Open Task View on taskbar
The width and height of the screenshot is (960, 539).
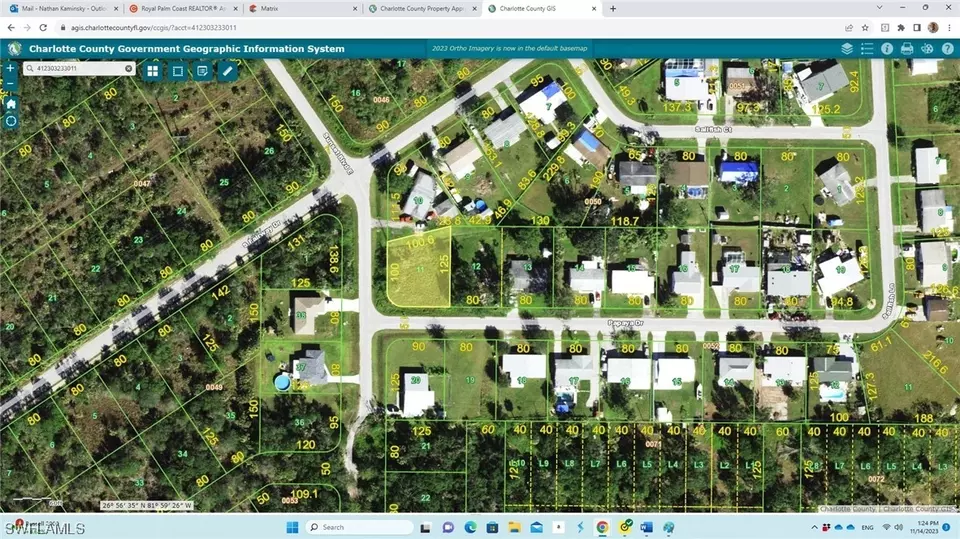point(426,527)
